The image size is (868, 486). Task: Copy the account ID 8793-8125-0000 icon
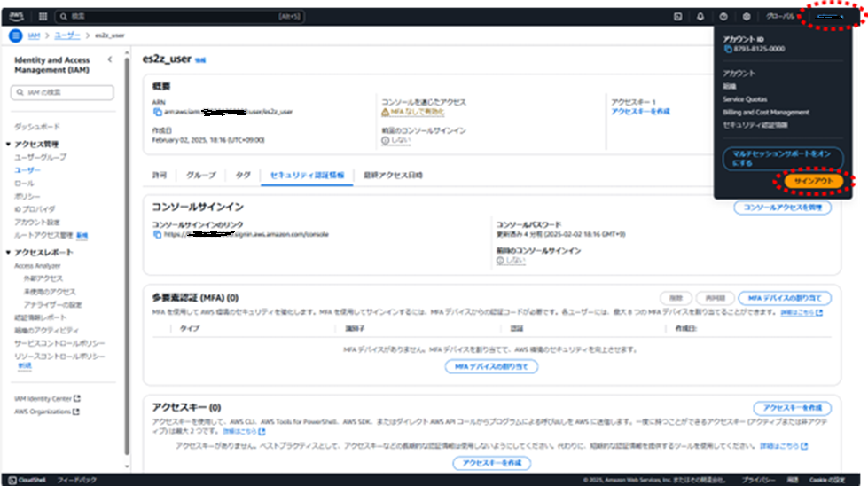coord(728,50)
